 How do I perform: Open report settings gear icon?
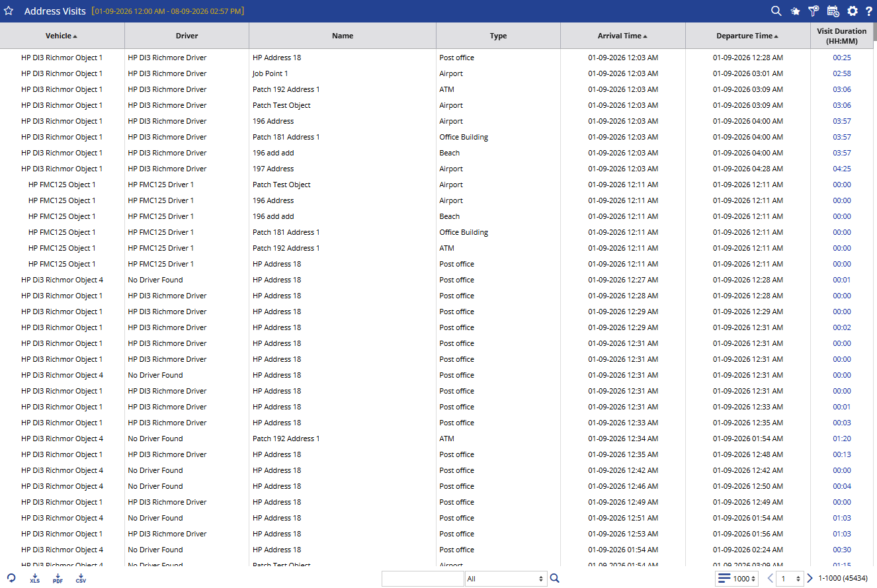click(x=853, y=11)
